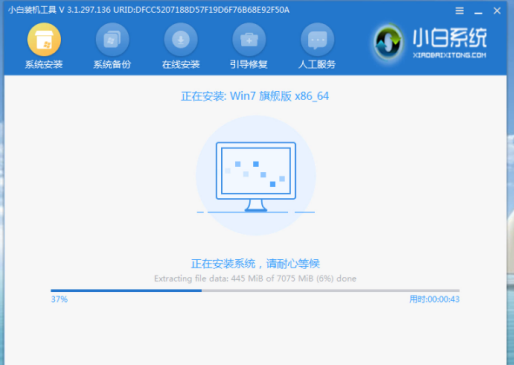Select the 在线安装 online install icon

tap(181, 40)
